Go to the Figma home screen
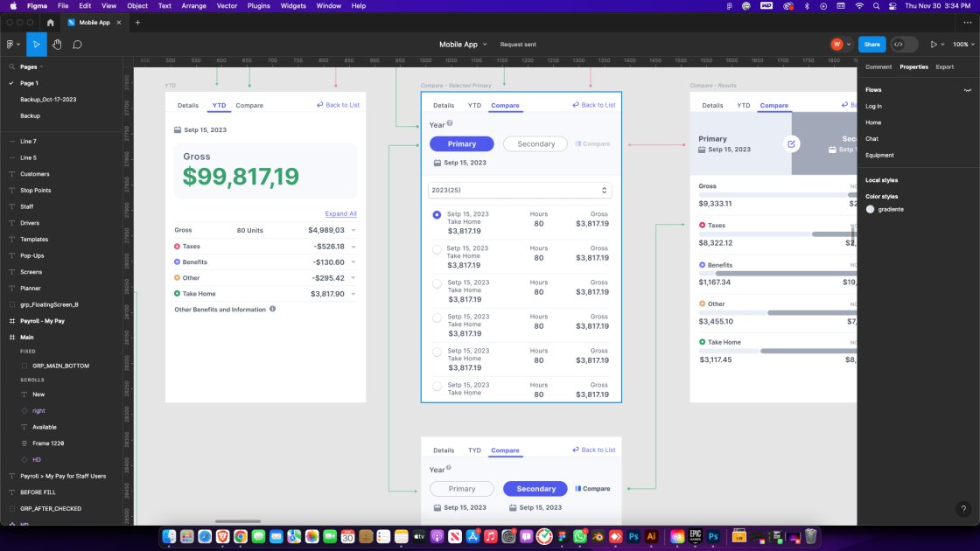 click(x=50, y=22)
